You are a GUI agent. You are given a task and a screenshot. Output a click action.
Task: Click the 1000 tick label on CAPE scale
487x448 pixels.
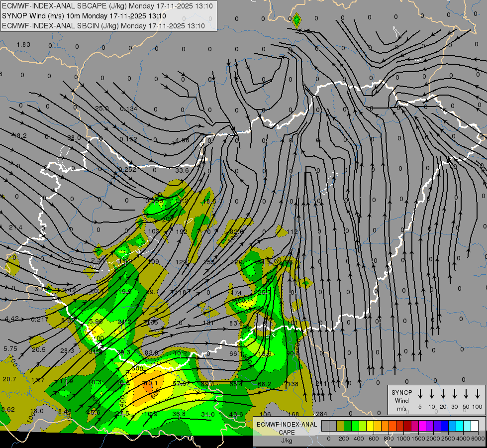click(x=403, y=439)
